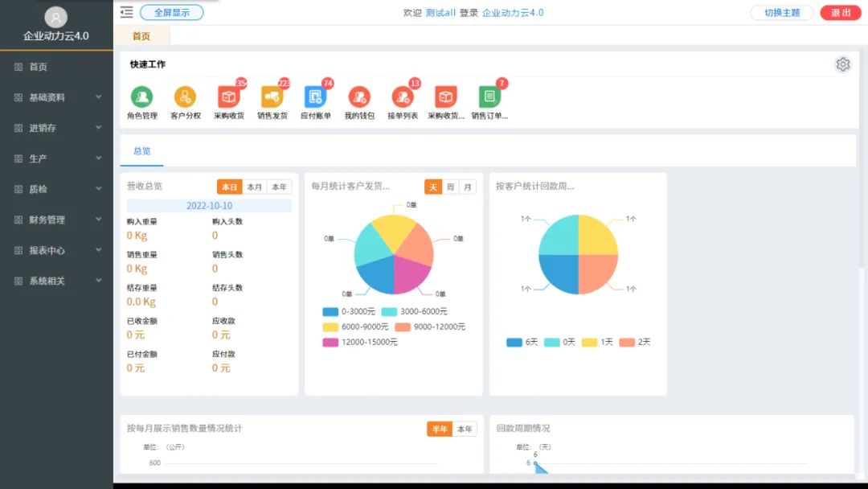Click the 2022-10-10 date field
The height and width of the screenshot is (489, 868).
tap(209, 206)
